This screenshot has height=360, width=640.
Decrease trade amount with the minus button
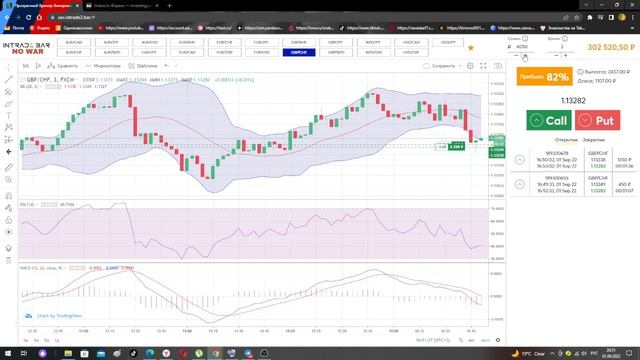point(516,56)
